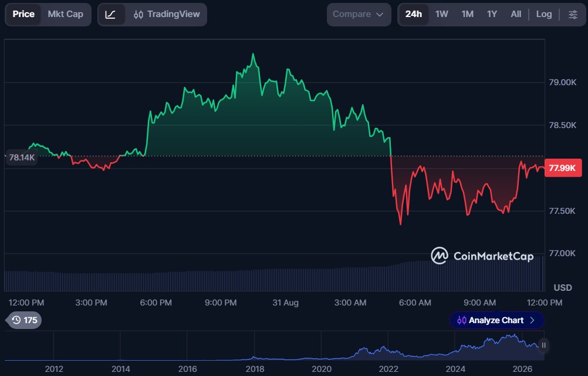This screenshot has height=376, width=588.
Task: Select the Mkt Cap tab
Action: [x=66, y=15]
